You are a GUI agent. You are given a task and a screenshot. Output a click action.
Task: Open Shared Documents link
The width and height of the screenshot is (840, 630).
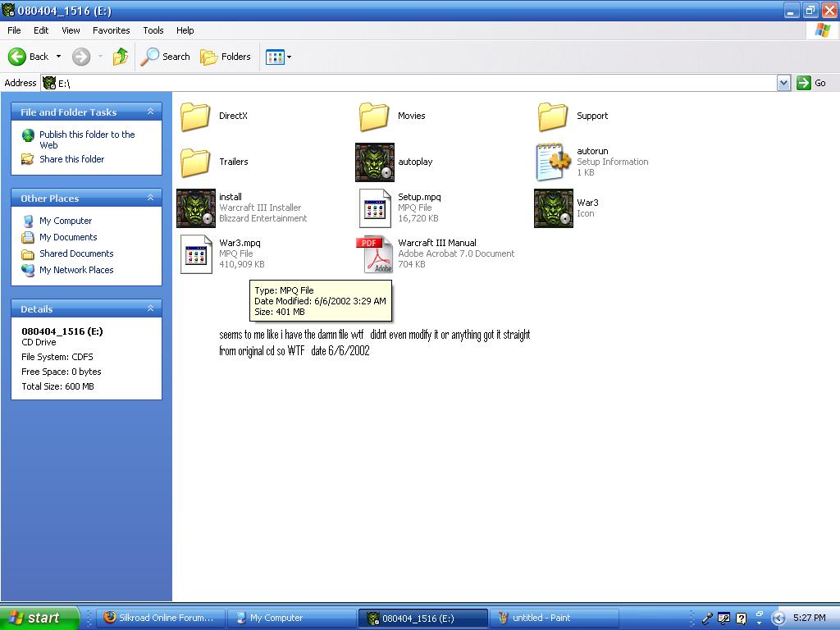(x=76, y=253)
